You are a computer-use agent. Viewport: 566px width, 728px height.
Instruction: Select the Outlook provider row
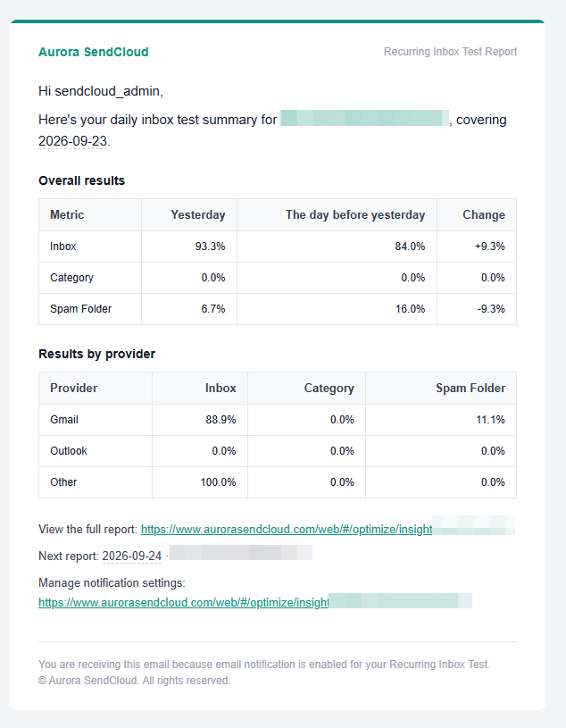click(x=278, y=451)
